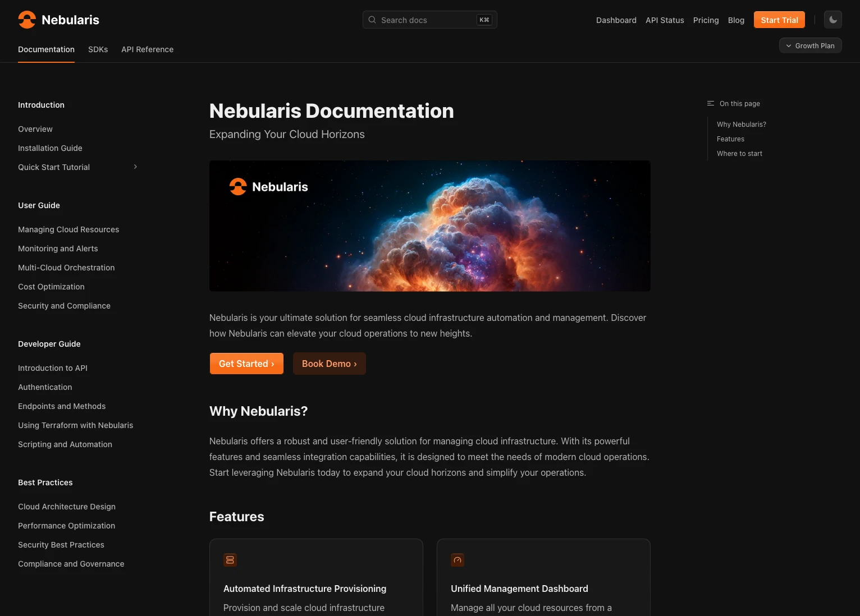Image resolution: width=860 pixels, height=616 pixels.
Task: Switch to the SDKs tab
Action: pos(98,49)
